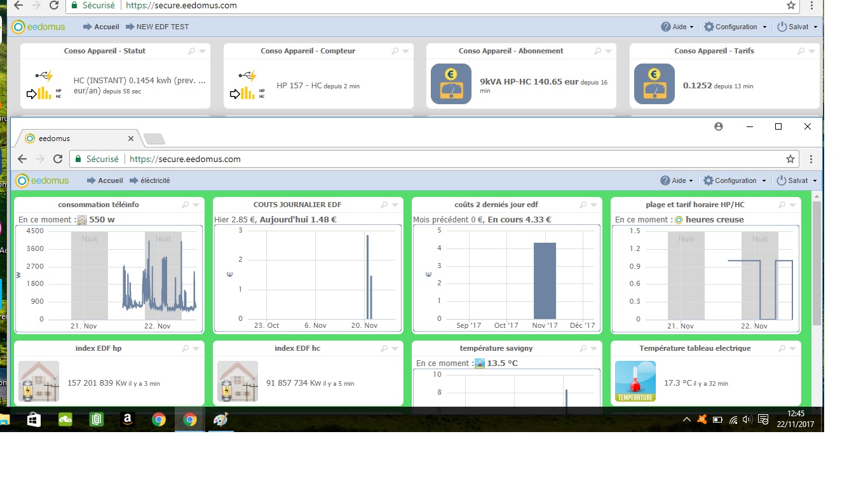868x488 pixels.
Task: Open the magnifier icon on index EDF hc widget
Action: pos(384,349)
